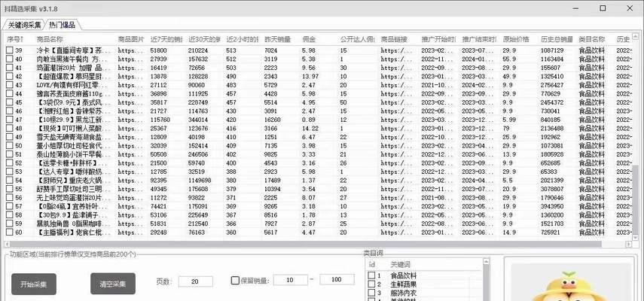The height and width of the screenshot is (301, 644).
Task: Click total sales value 2756427
Action: click(x=552, y=85)
